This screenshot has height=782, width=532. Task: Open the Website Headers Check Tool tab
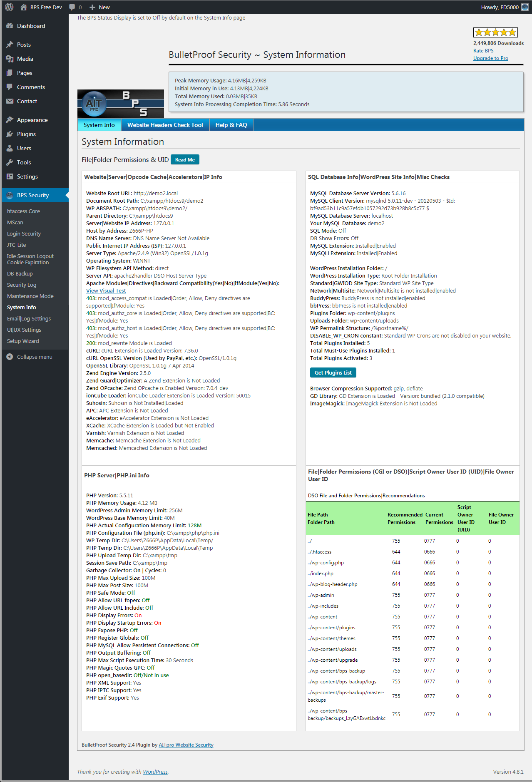coord(165,125)
